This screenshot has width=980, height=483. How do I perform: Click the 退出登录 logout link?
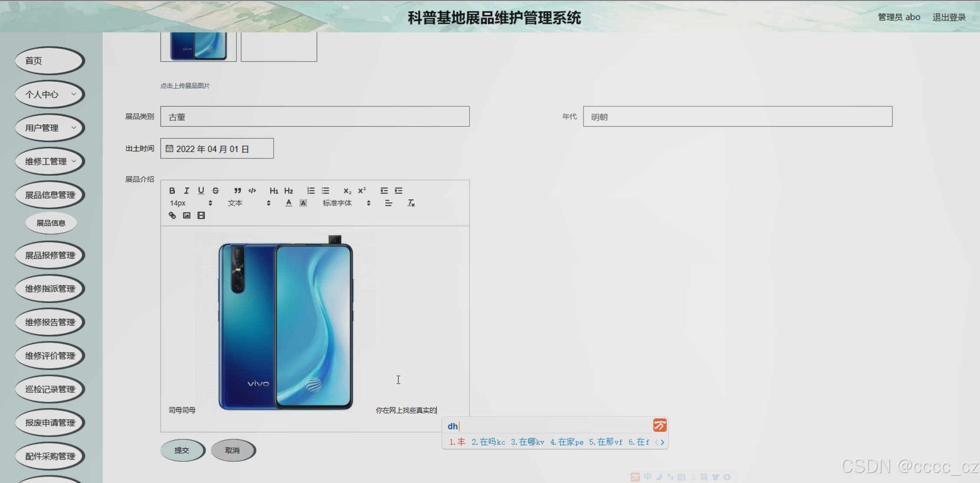(x=949, y=17)
